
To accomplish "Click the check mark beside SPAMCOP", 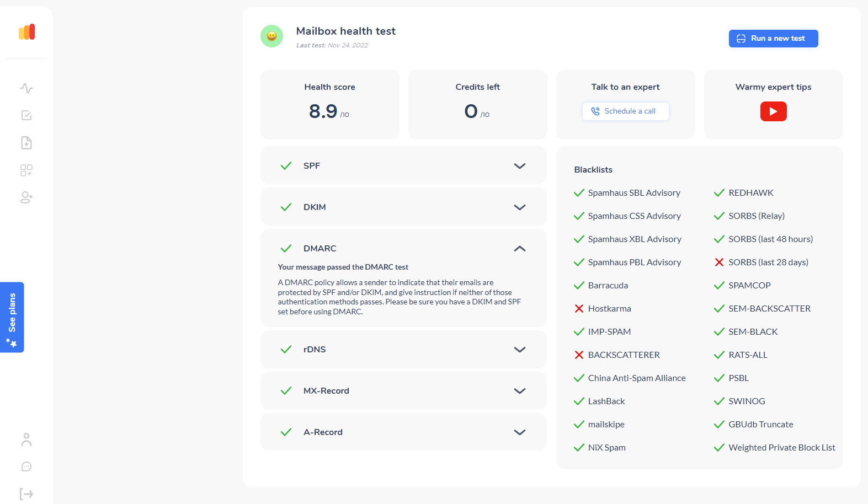I will (719, 285).
